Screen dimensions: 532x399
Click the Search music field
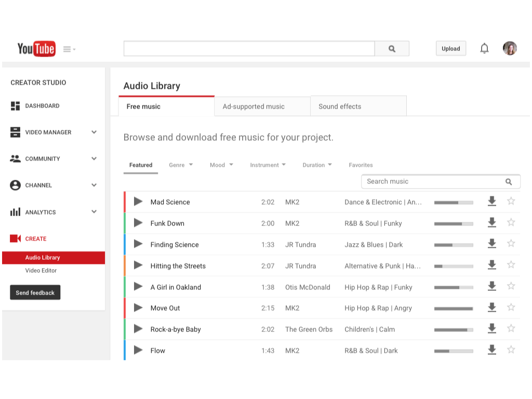click(441, 181)
